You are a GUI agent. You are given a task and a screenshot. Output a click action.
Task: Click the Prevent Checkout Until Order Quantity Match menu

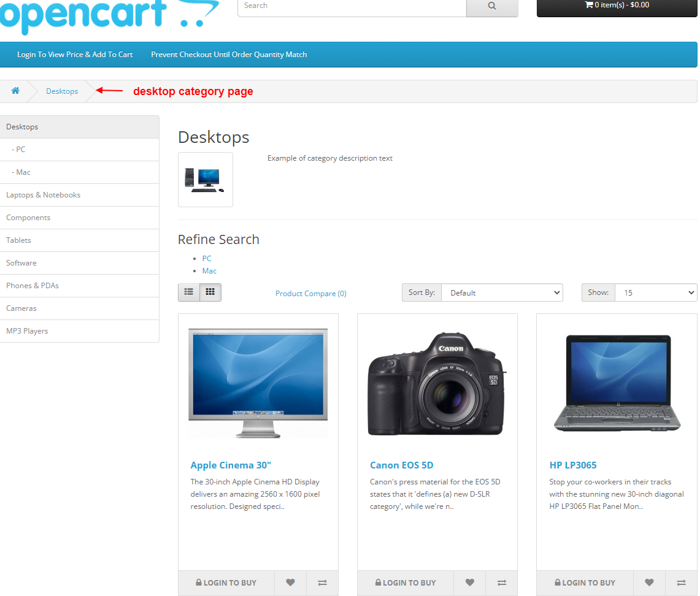pos(229,55)
